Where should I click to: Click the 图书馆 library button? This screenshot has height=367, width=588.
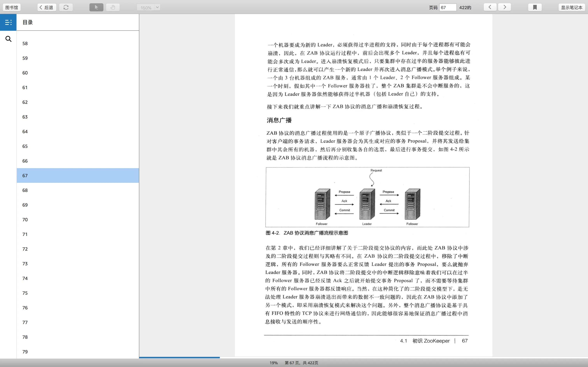coord(12,8)
